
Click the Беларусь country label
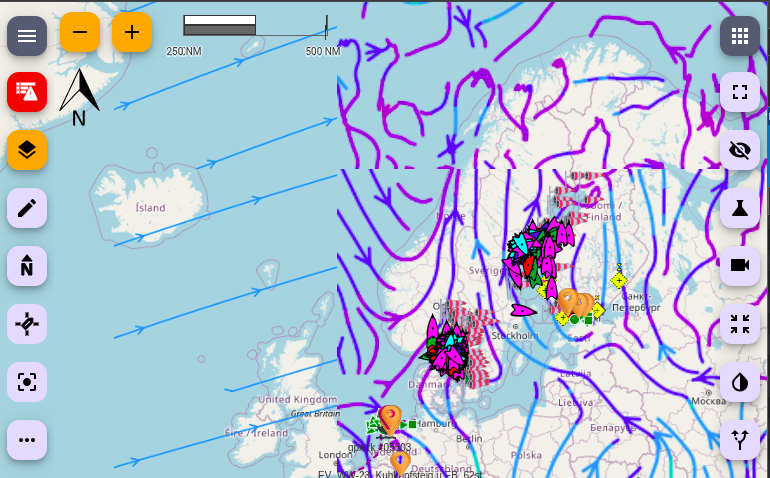coord(613,428)
